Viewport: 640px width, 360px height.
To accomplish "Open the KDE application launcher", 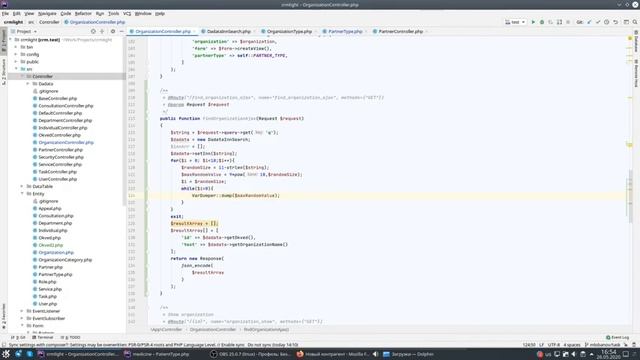I will [6, 354].
